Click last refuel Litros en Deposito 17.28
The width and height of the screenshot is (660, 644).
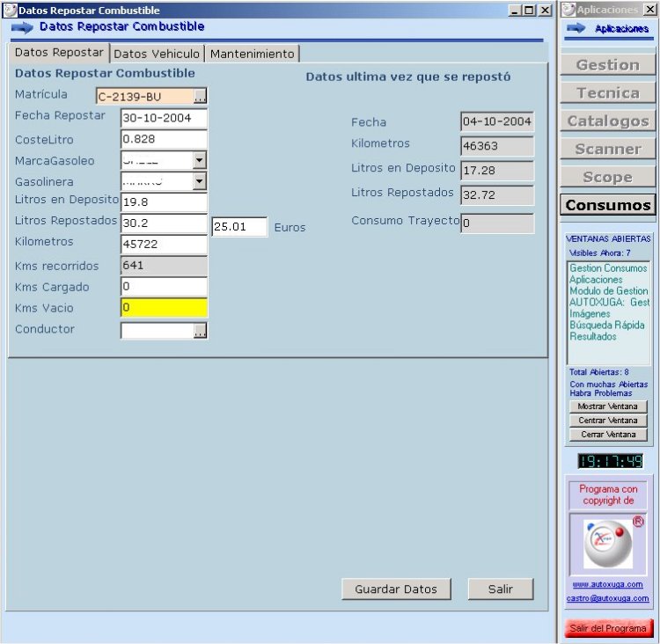tap(497, 171)
